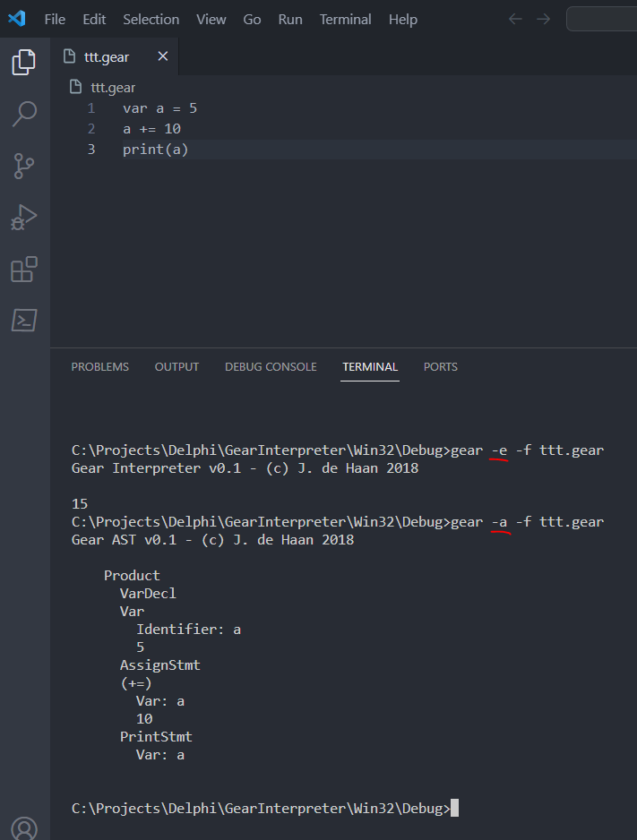Switch to the PROBLEMS panel tab
Image resolution: width=637 pixels, height=840 pixels.
pyautogui.click(x=100, y=367)
